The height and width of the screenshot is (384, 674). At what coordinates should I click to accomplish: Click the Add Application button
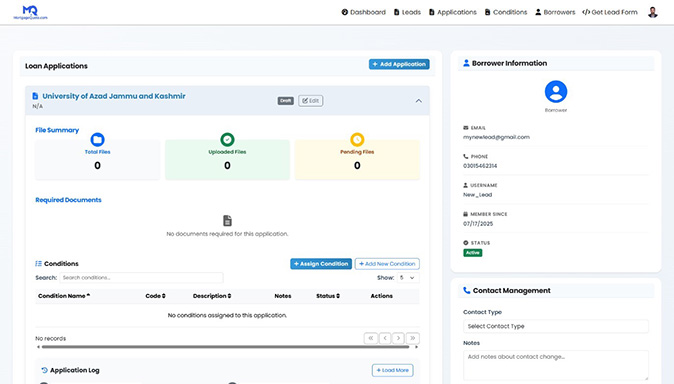tap(399, 64)
